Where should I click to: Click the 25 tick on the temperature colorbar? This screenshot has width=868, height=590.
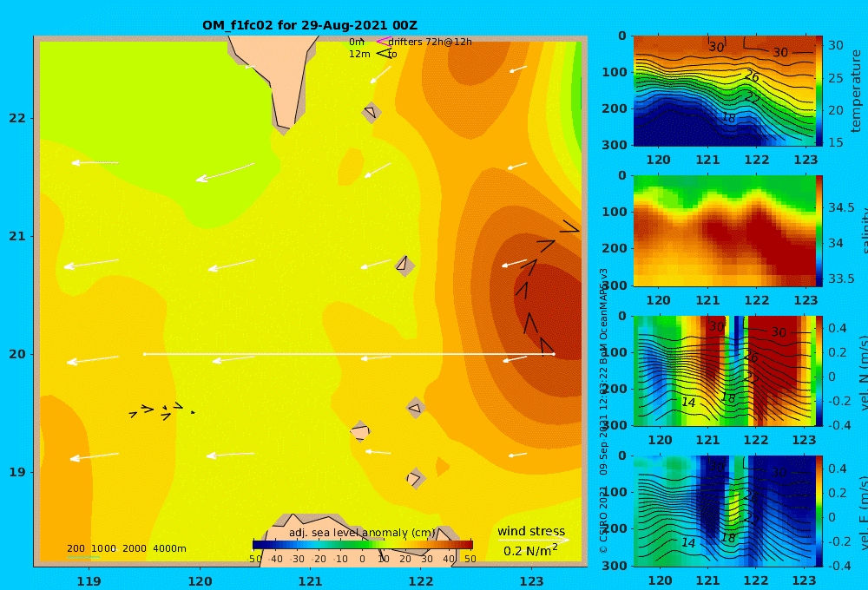pos(836,78)
